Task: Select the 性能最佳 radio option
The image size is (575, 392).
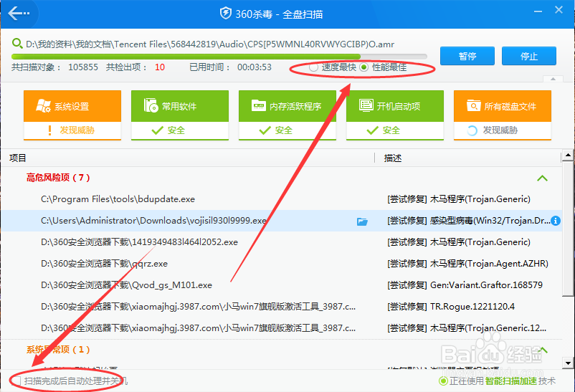Action: [x=363, y=67]
